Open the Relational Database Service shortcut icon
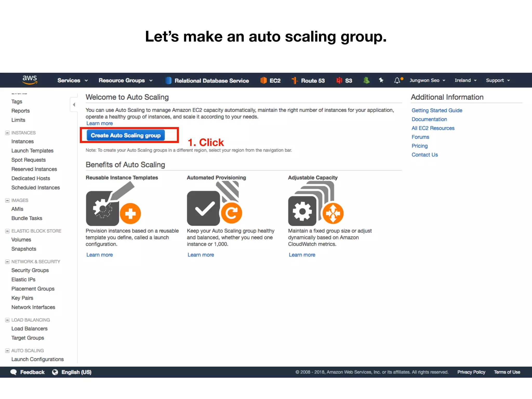This screenshot has width=532, height=399. click(x=169, y=81)
